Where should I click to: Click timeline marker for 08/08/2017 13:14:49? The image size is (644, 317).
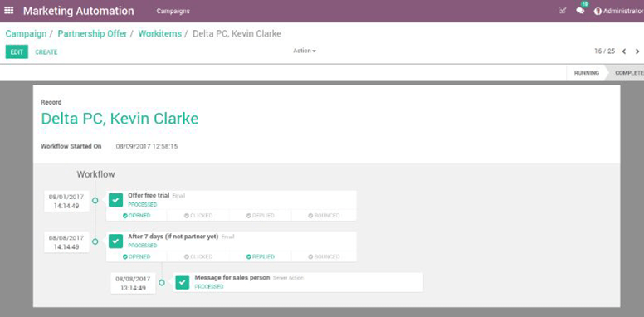point(162,283)
